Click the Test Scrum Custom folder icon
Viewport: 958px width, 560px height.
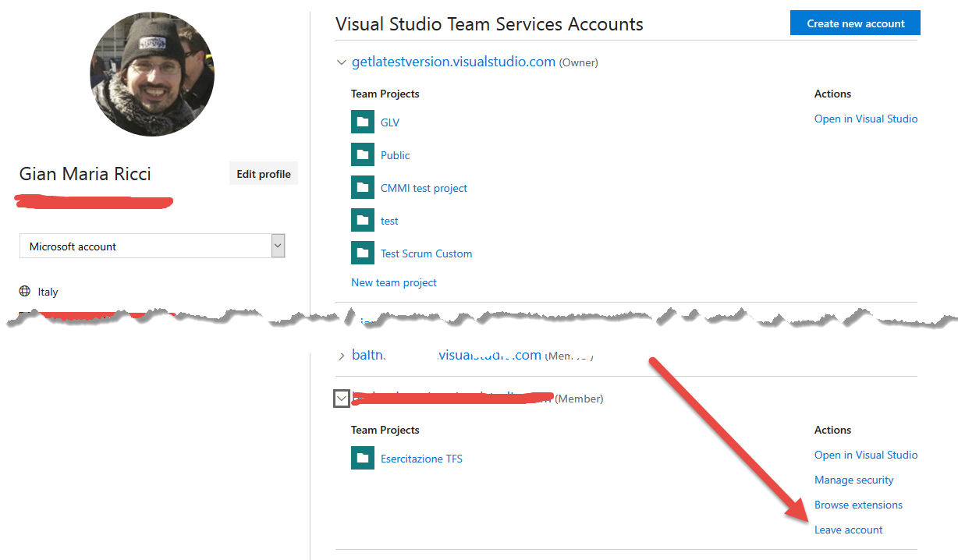point(363,253)
